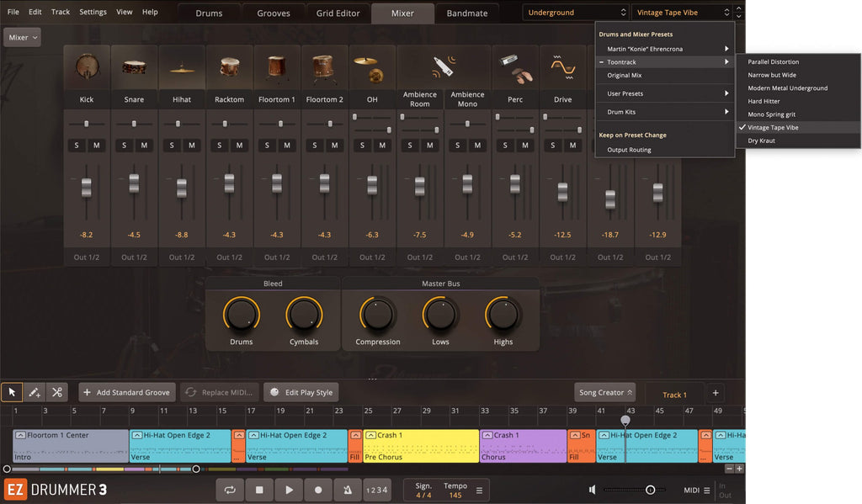This screenshot has height=504, width=862.
Task: Open Kick channel Out 1/2 routing
Action: coord(87,257)
